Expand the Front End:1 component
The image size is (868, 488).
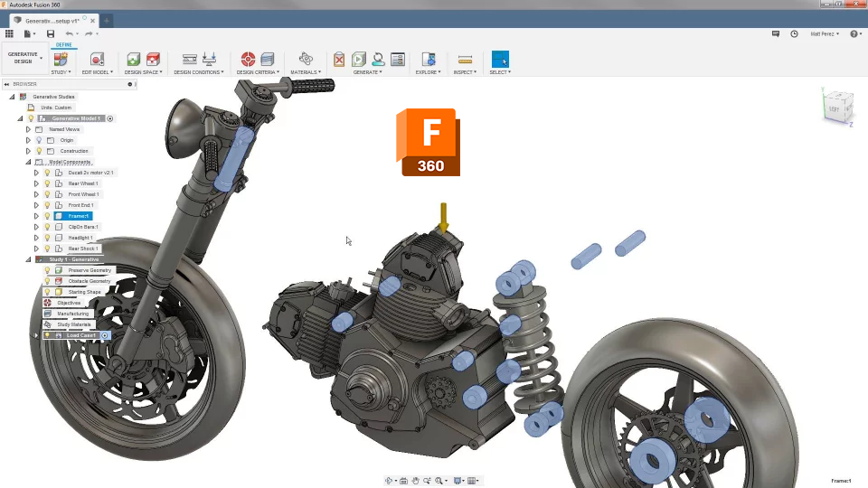[36, 205]
